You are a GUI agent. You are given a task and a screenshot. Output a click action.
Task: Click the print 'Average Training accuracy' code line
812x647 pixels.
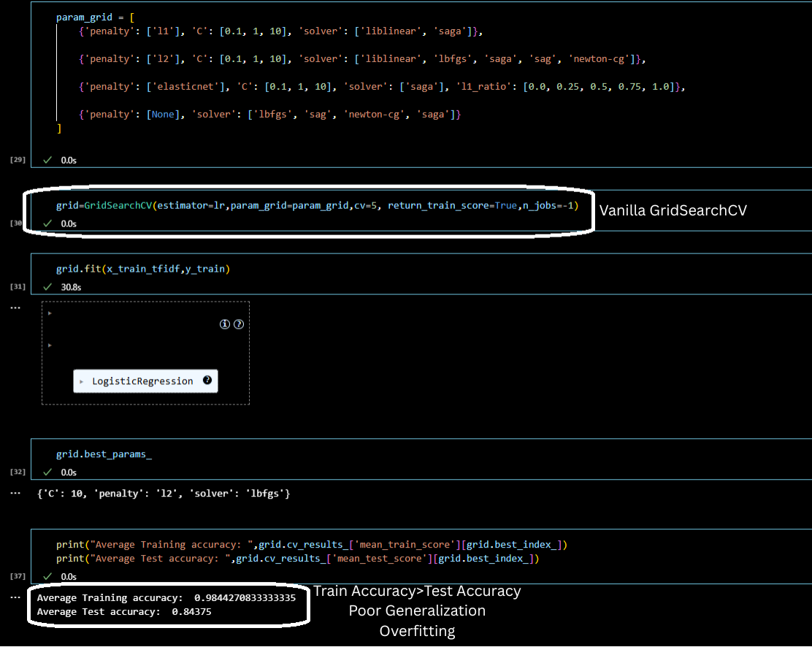coord(312,545)
